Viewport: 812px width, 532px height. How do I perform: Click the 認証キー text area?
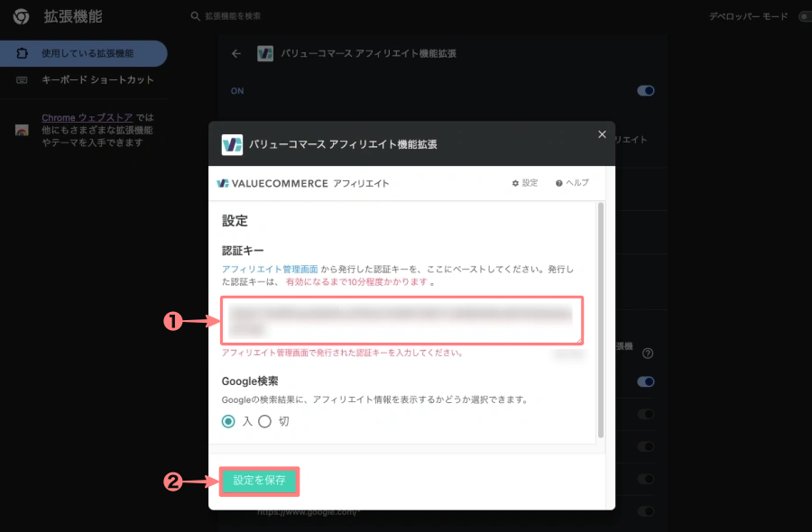[x=402, y=320]
